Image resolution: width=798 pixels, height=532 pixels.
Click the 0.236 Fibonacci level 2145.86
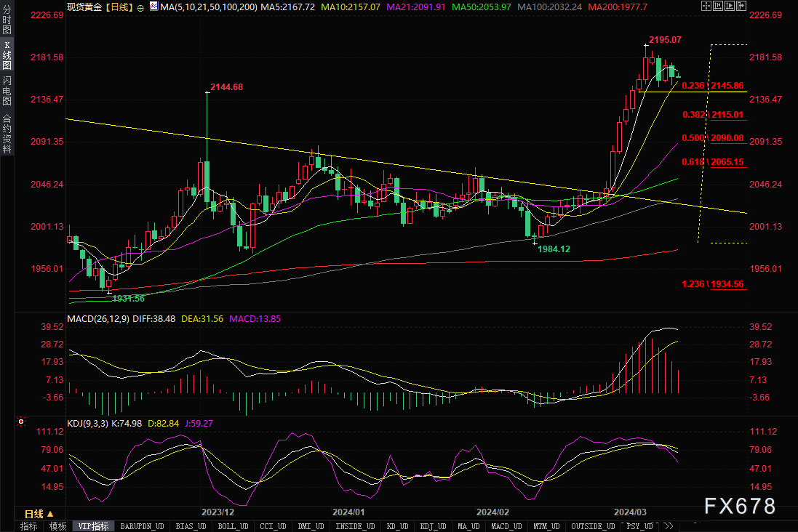712,86
